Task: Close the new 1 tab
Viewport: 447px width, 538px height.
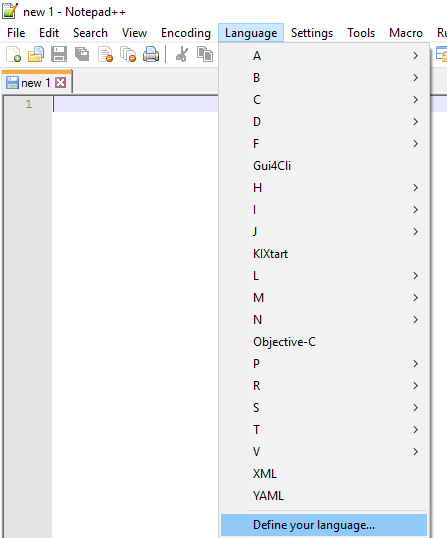Action: [x=61, y=83]
